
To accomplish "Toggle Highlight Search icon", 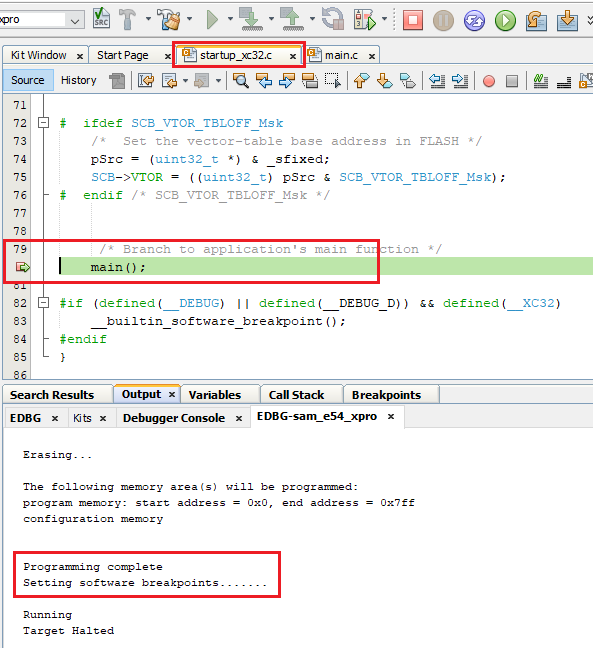I will coord(310,80).
